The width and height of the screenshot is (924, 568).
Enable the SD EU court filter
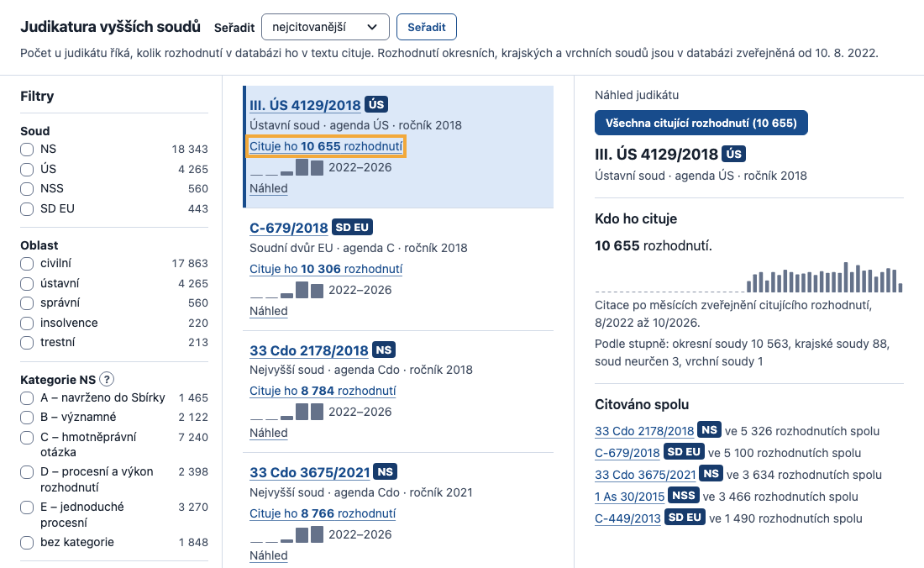[x=27, y=209]
